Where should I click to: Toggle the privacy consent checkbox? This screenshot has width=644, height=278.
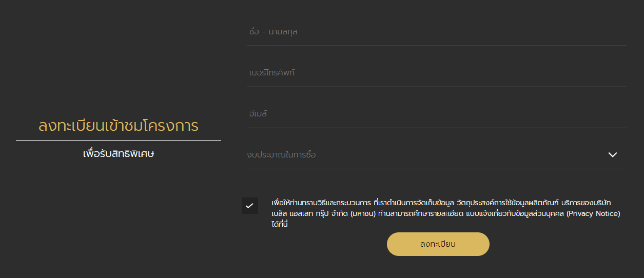pyautogui.click(x=250, y=206)
